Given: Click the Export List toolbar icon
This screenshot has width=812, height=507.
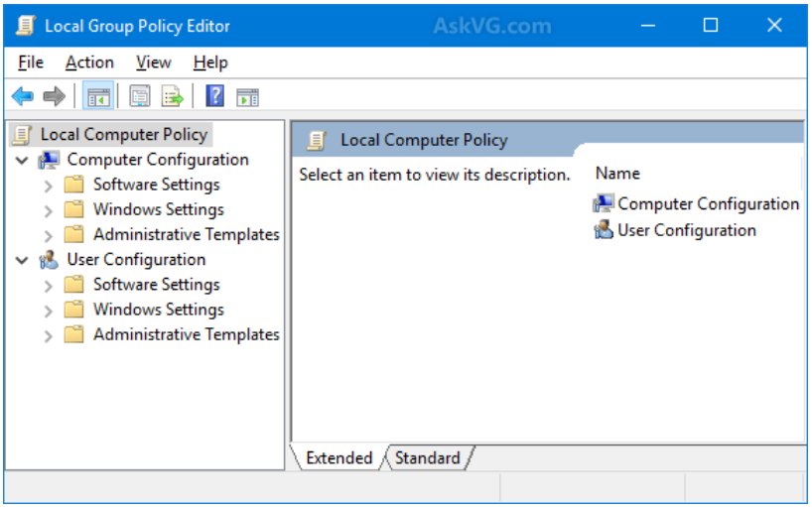Looking at the screenshot, I should [173, 96].
